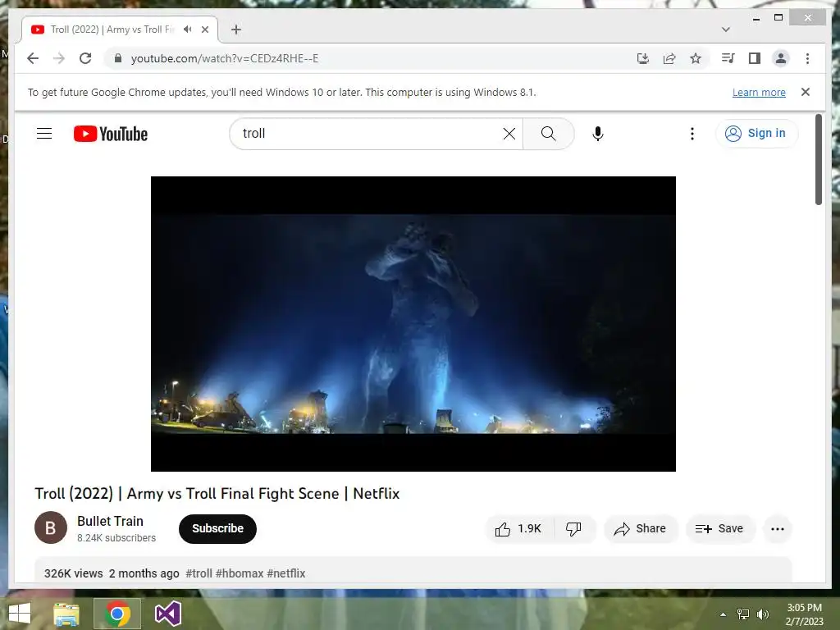Share this page icon in address bar
This screenshot has height=630, width=840.
(x=669, y=58)
